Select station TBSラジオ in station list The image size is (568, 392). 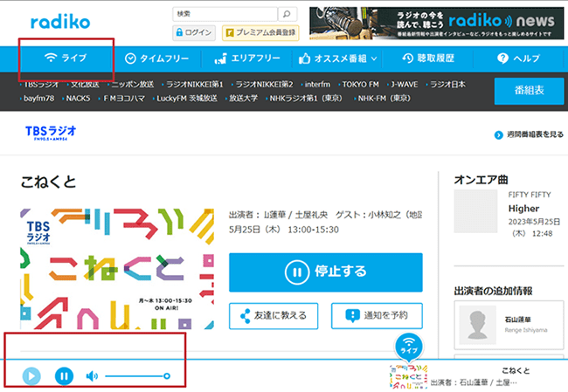[x=40, y=85]
